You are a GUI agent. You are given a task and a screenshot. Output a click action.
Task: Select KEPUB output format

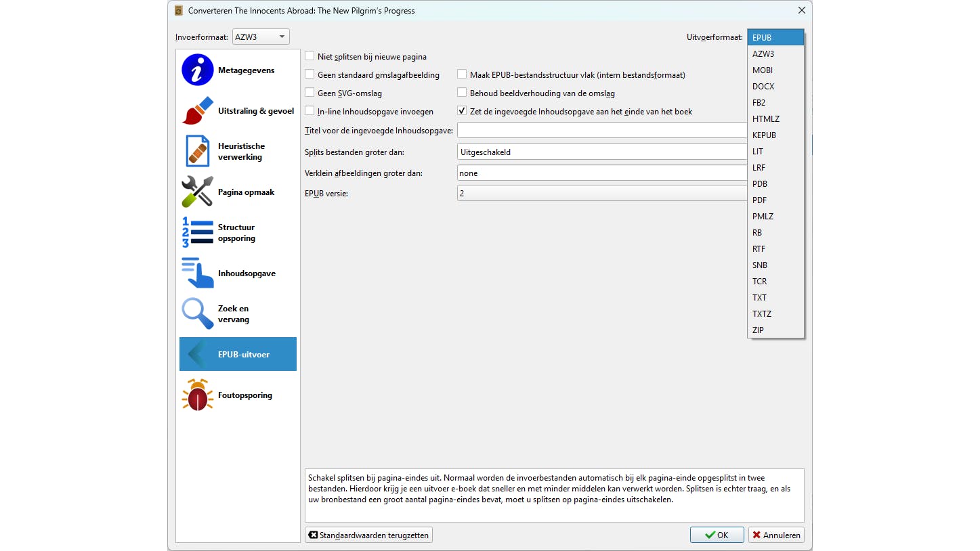(x=775, y=135)
